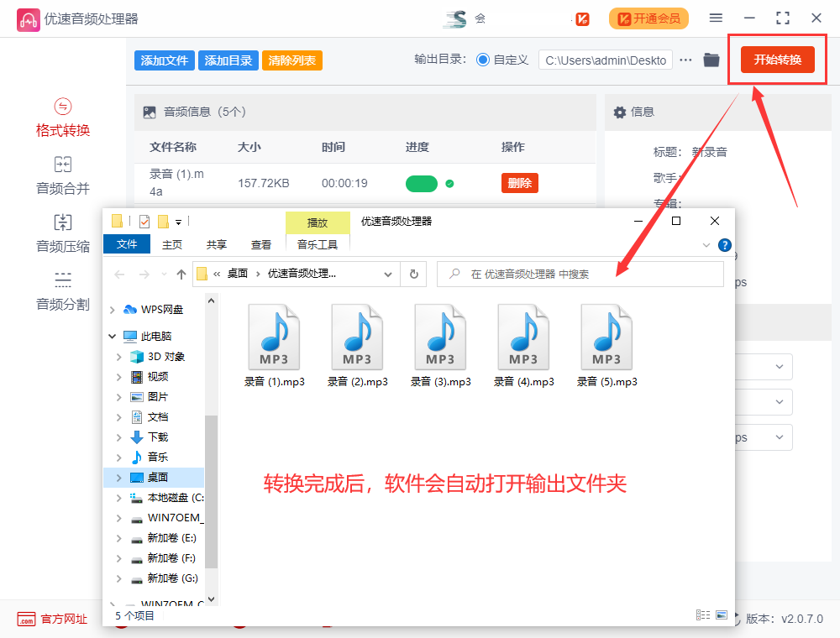The height and width of the screenshot is (638, 840).
Task: Click the navigation pane scroll up arrow
Action: [211, 301]
